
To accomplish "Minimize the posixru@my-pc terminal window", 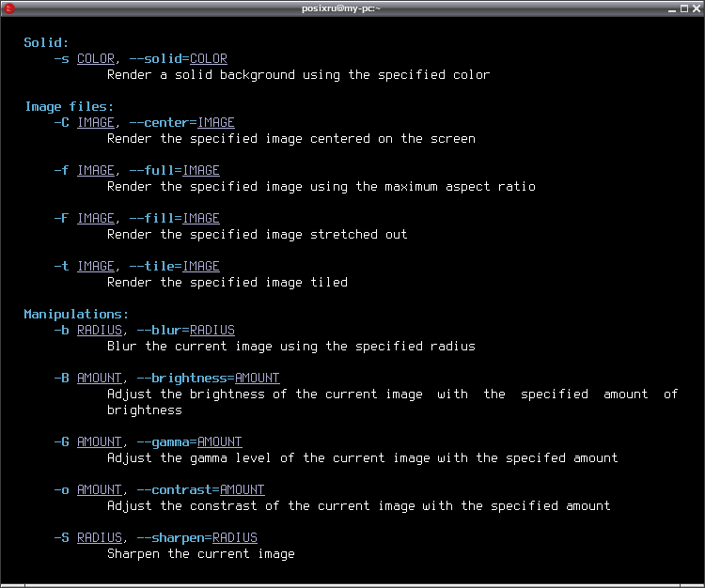I will [672, 8].
